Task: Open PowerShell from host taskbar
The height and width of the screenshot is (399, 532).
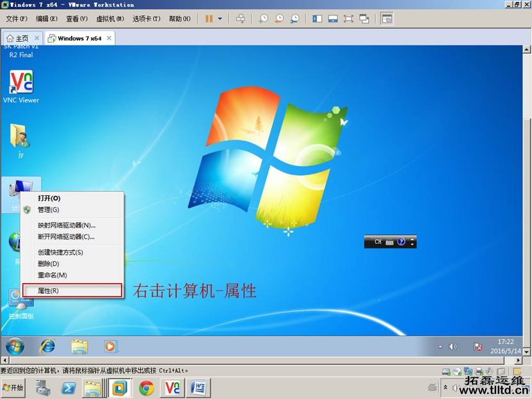Action: point(69,388)
